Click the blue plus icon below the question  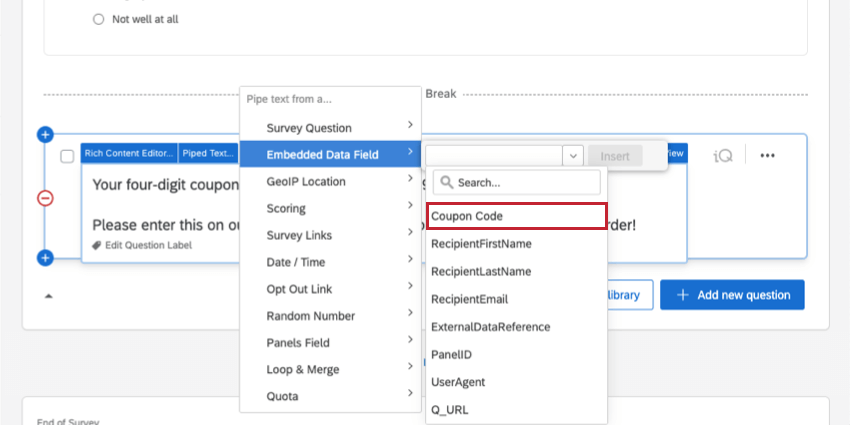(x=45, y=258)
